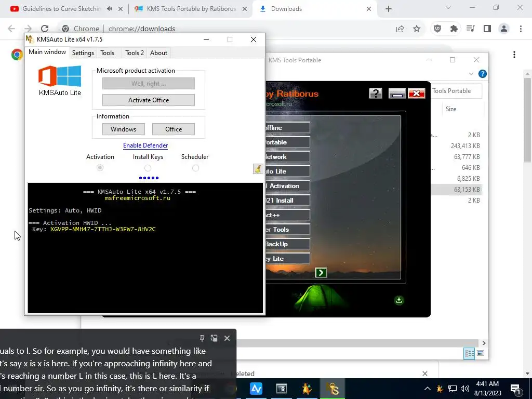Click the KMSAuto title bar app icon
Image resolution: width=532 pixels, height=399 pixels.
pos(30,39)
